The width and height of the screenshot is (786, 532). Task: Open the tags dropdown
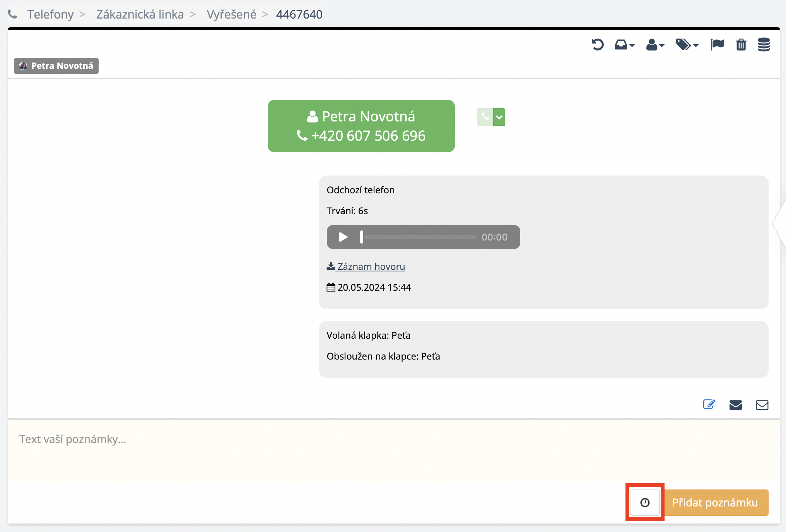coord(687,45)
